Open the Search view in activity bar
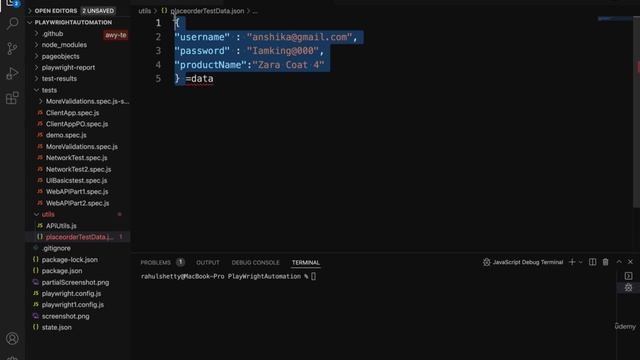640x360 pixels. (x=13, y=23)
